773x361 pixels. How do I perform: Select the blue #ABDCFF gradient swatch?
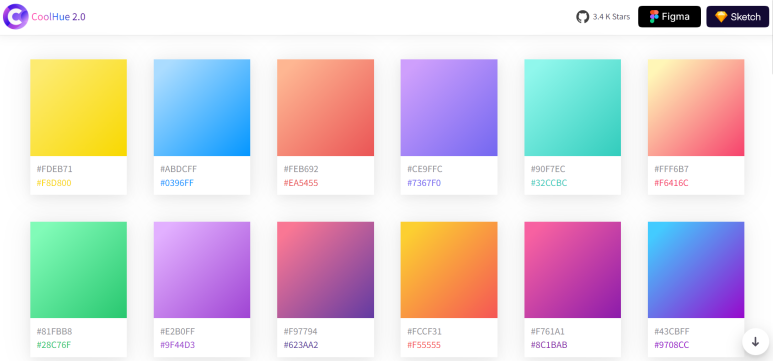(202, 108)
